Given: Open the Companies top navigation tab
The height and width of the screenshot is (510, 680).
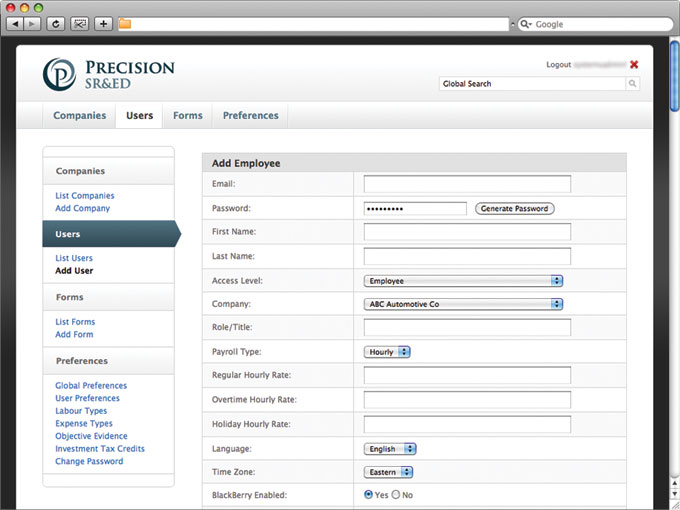Looking at the screenshot, I should (79, 115).
